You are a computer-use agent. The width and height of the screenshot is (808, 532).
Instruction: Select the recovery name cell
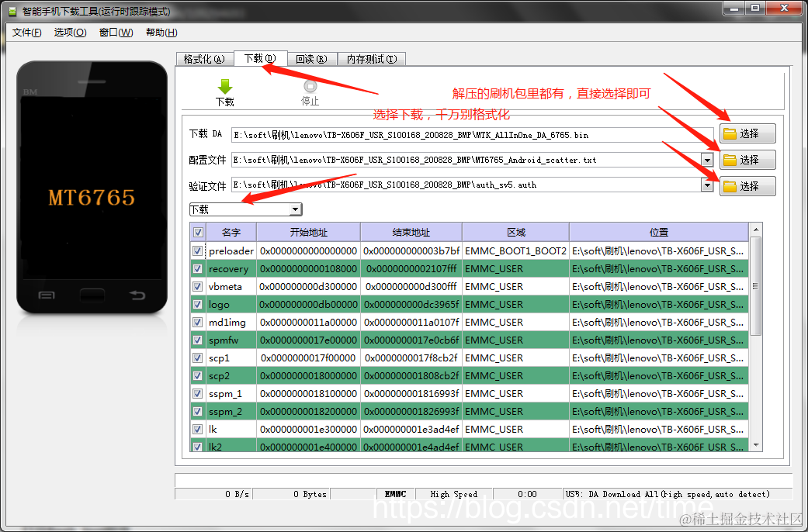click(x=231, y=269)
